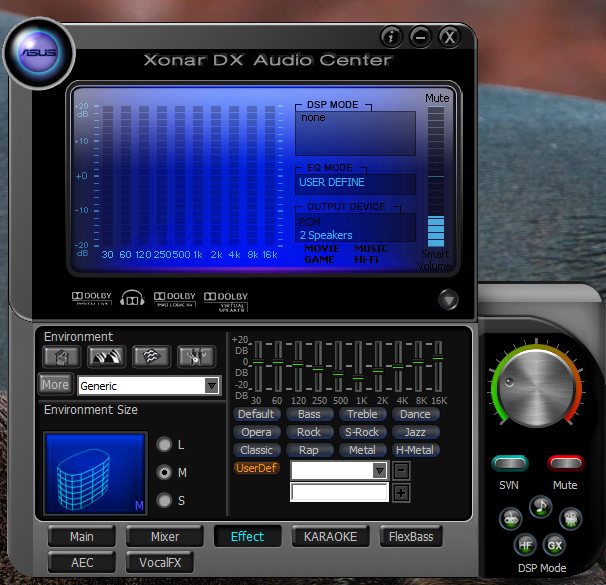This screenshot has width=606, height=585.
Task: Toggle the red Mute button
Action: coord(565,463)
